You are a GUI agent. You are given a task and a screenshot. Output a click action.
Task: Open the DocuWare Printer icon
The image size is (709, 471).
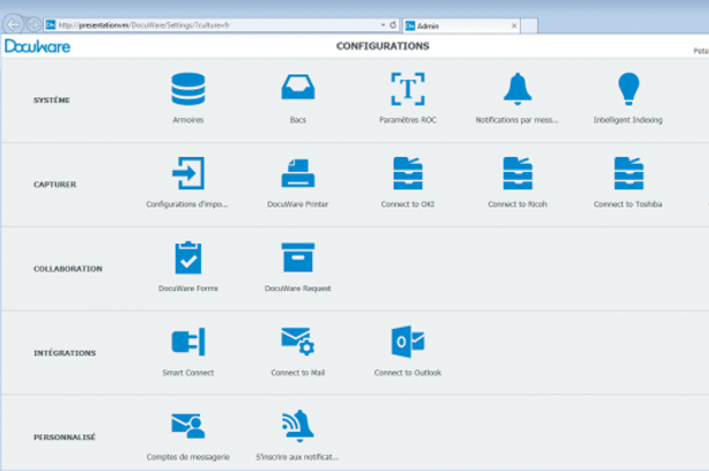tap(298, 173)
